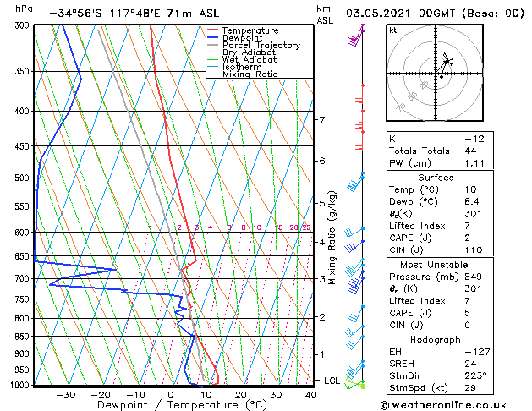Screen dimensions: 532x411
Task: Click the hodograph center crosshair
Action: (x=436, y=74)
